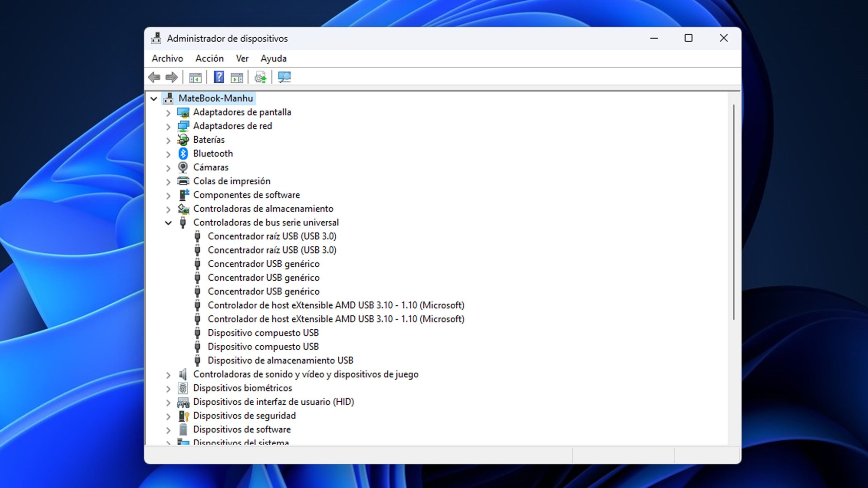Select the Baterías category icon

pos(183,140)
